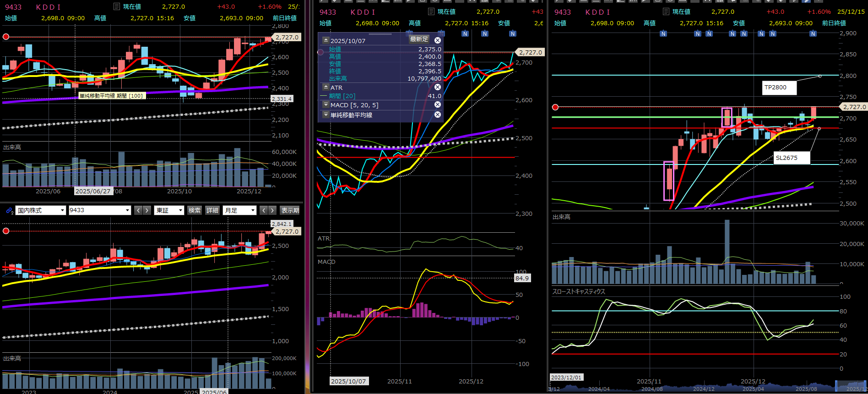Click the 詳細 details button

[212, 210]
